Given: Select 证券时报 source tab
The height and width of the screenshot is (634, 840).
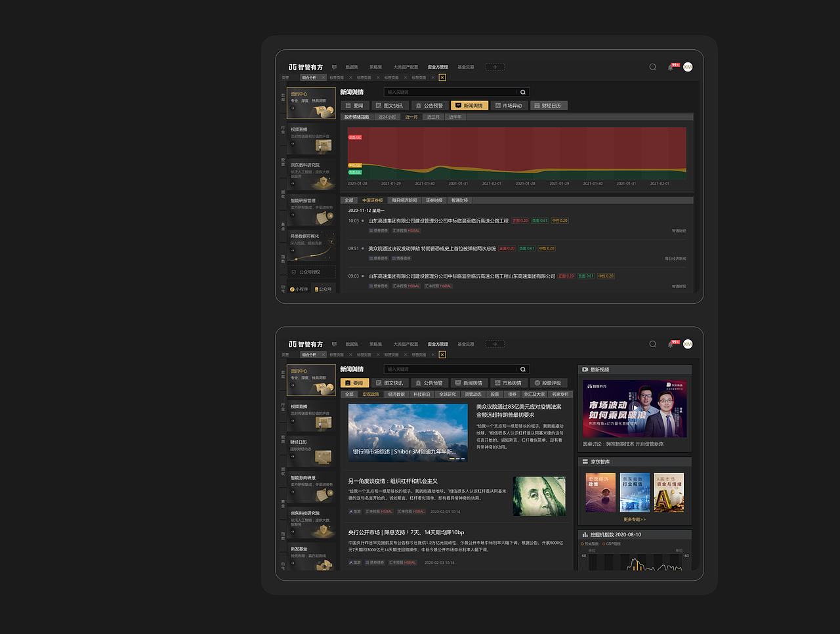Looking at the screenshot, I should coord(434,200).
